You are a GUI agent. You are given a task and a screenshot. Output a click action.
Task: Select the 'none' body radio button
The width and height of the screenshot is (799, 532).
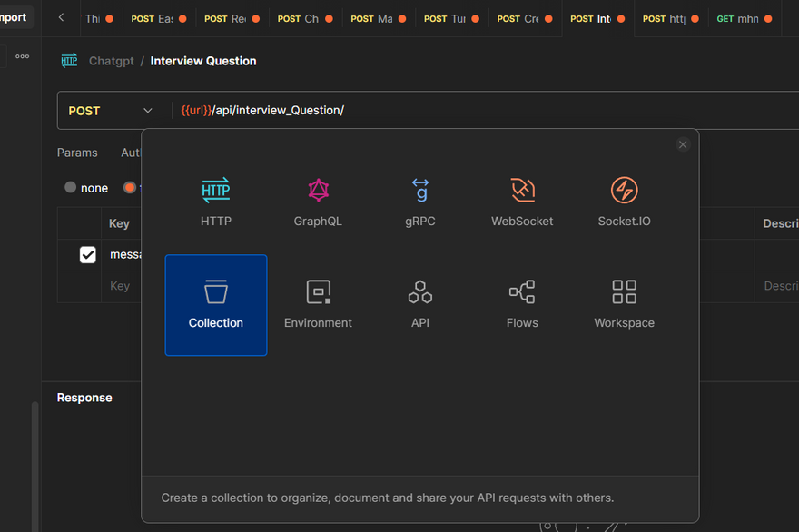71,188
